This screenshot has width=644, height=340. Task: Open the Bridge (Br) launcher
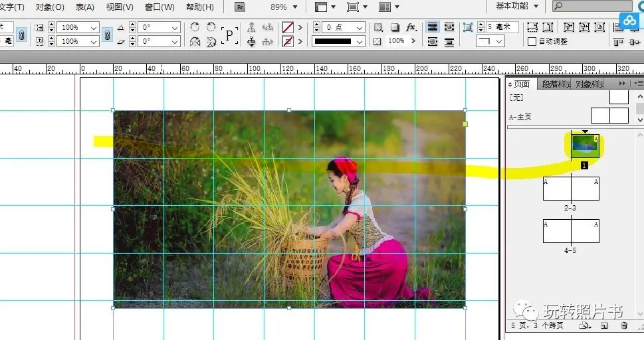(x=241, y=7)
